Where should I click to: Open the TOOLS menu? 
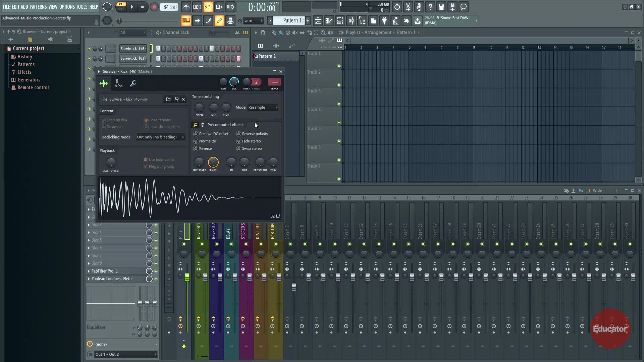click(x=82, y=7)
